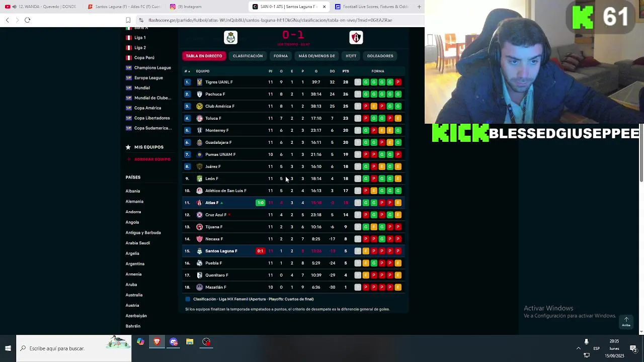Click the Brave browser taskbar icon
Viewport: 644px width, 362px height.
[157, 342]
